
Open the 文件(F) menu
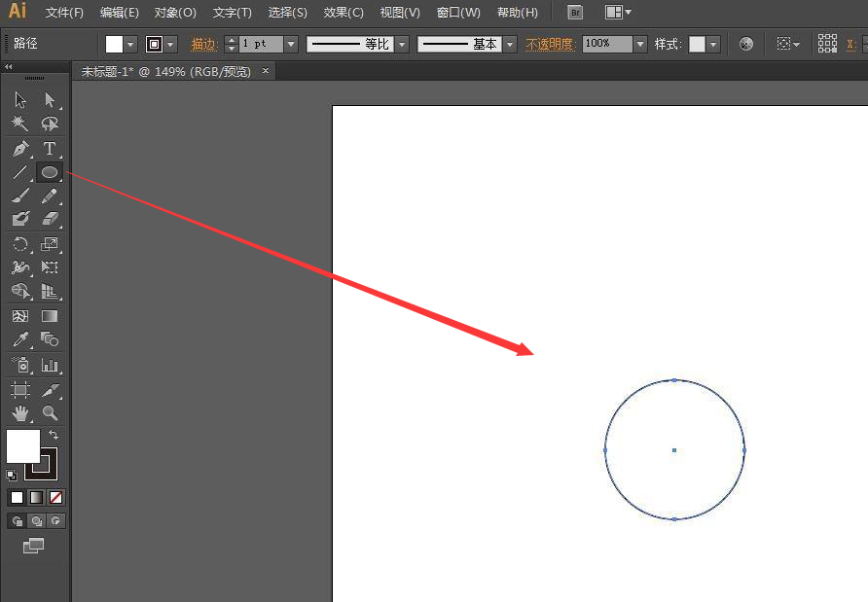[x=64, y=13]
